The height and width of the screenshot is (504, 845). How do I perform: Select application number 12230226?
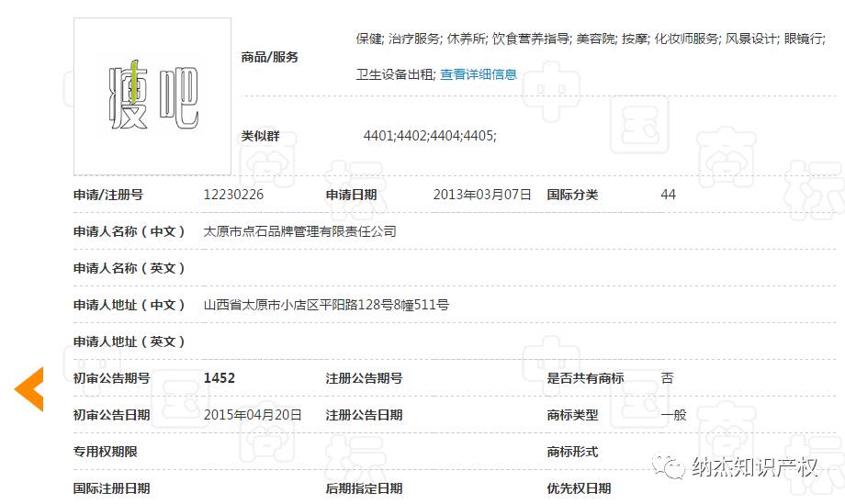[x=233, y=195]
